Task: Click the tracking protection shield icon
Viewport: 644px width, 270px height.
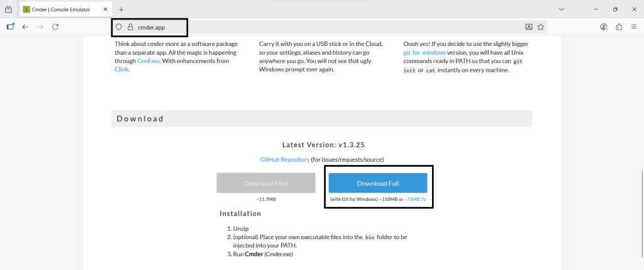Action: tap(118, 27)
